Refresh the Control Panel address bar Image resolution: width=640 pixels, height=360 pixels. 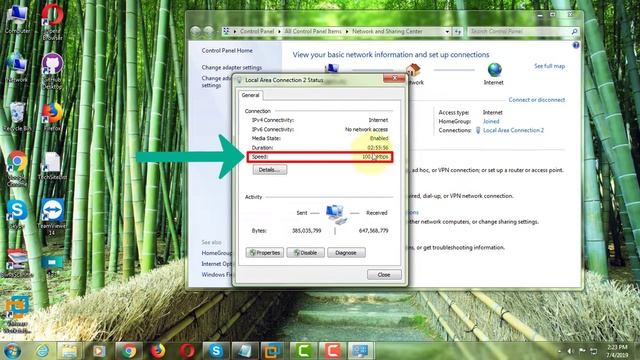click(x=458, y=31)
